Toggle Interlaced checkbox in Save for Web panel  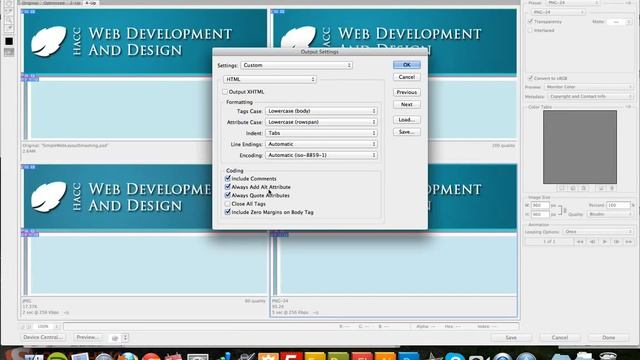531,30
